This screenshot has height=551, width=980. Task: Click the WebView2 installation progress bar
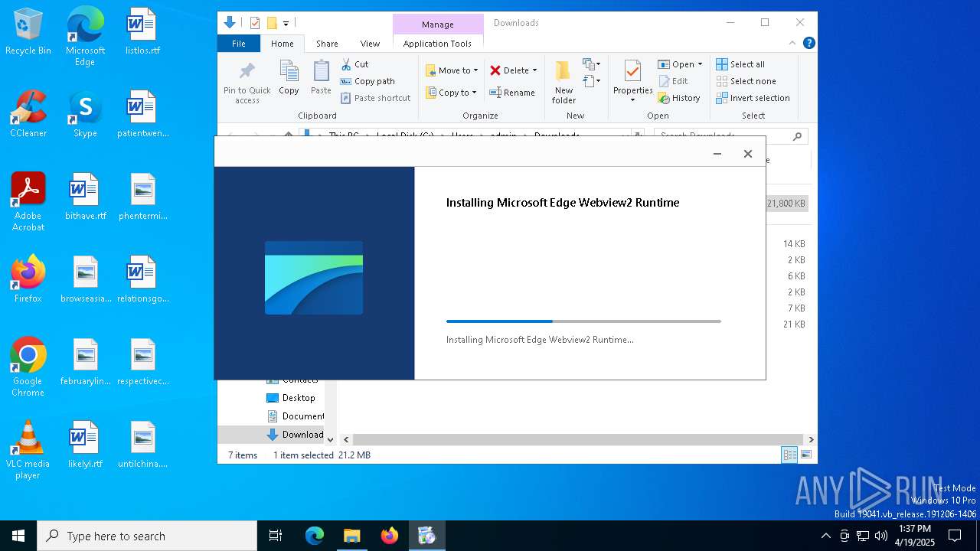tap(583, 321)
